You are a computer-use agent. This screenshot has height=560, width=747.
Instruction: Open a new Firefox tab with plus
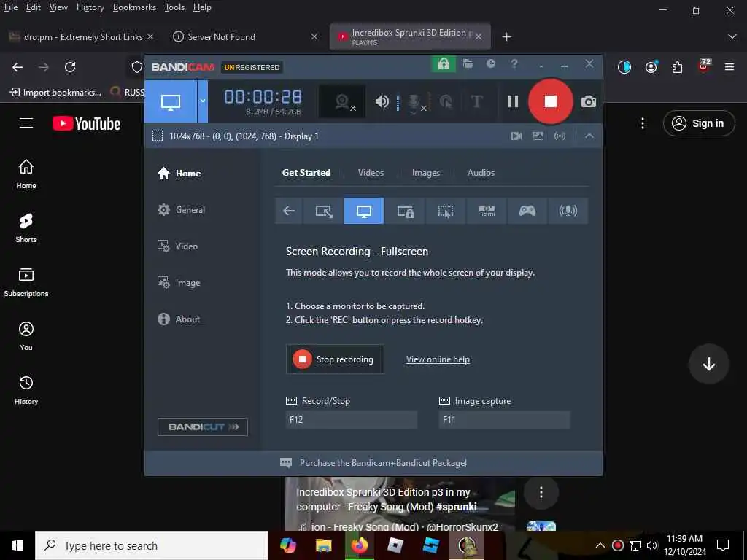pos(507,36)
